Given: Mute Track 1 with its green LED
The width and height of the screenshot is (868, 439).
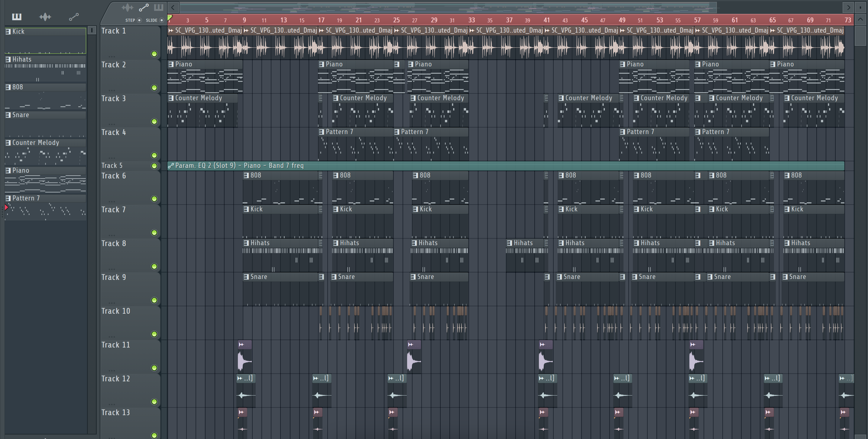Looking at the screenshot, I should (x=154, y=54).
